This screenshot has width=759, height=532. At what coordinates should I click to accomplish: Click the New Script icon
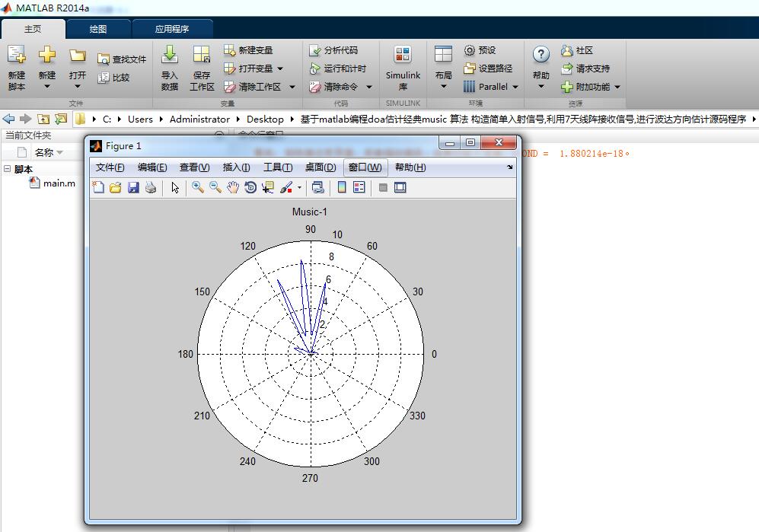(17, 68)
